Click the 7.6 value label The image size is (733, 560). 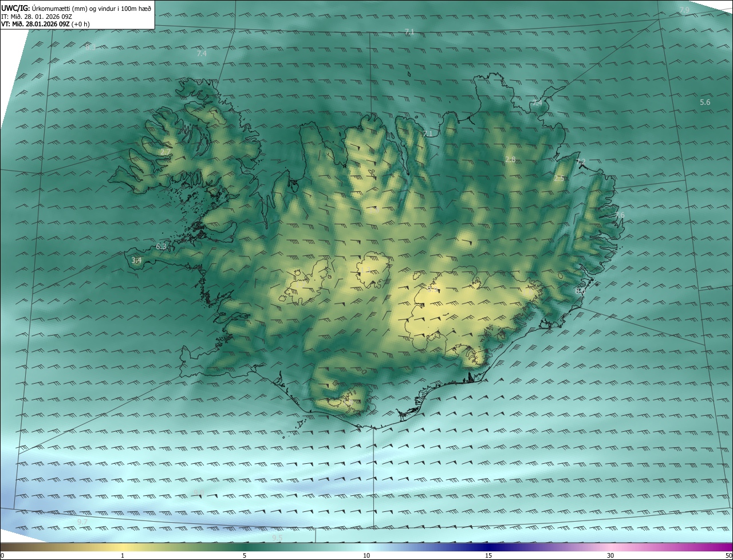[620, 215]
